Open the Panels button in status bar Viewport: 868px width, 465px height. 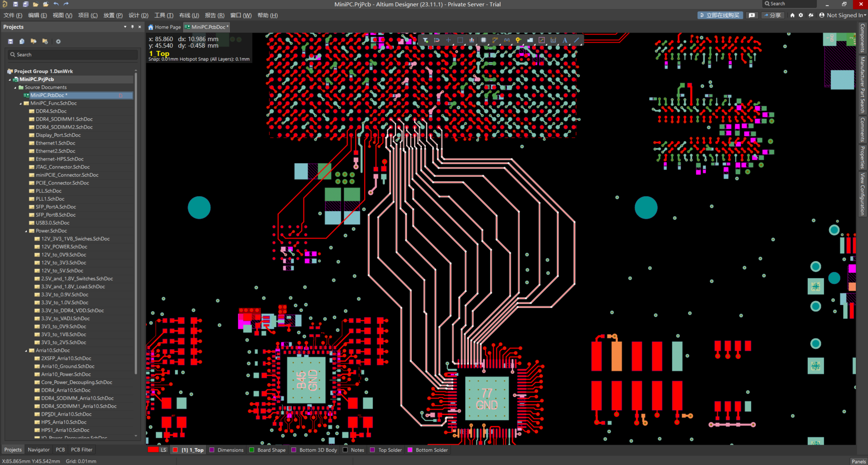[x=858, y=461]
